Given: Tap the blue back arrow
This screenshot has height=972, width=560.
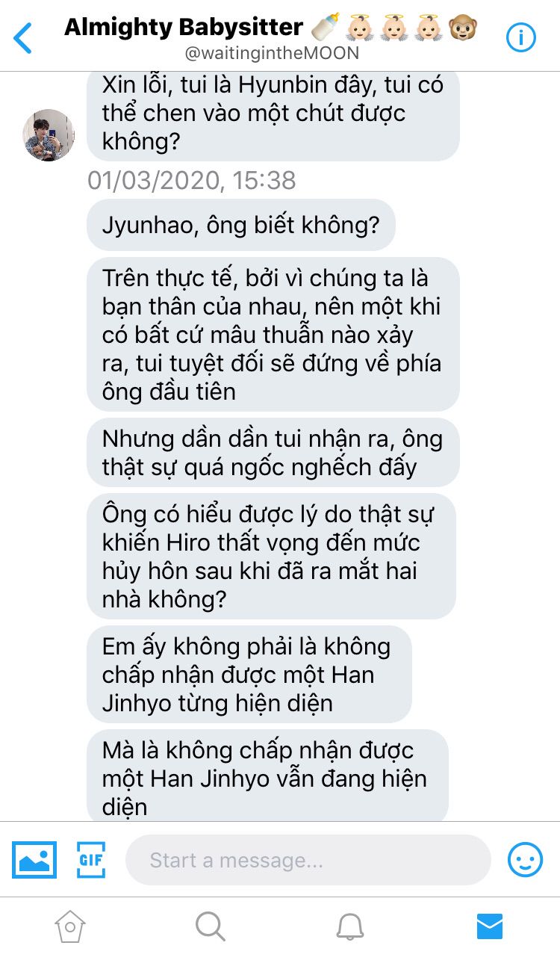Looking at the screenshot, I should (x=23, y=38).
